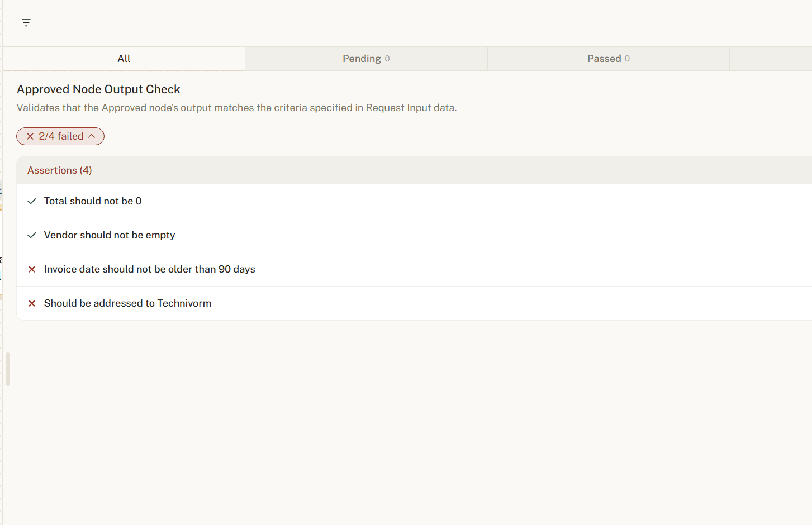Select 'Should be addressed to Technivorm' assertion
Screen dimensions: 812x525
coord(414,303)
